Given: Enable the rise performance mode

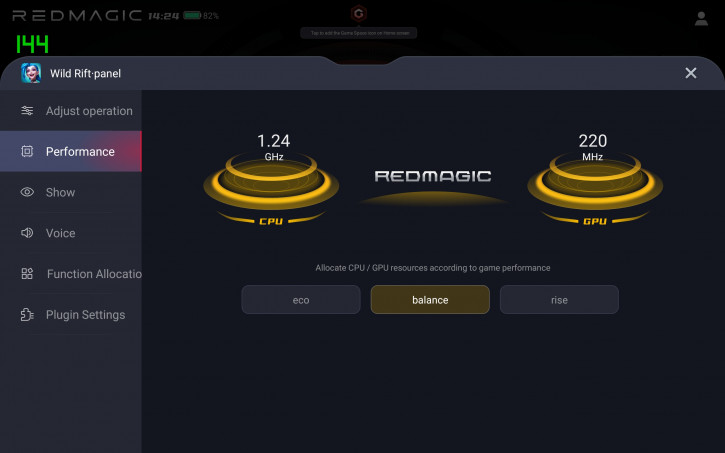Looking at the screenshot, I should click(559, 300).
